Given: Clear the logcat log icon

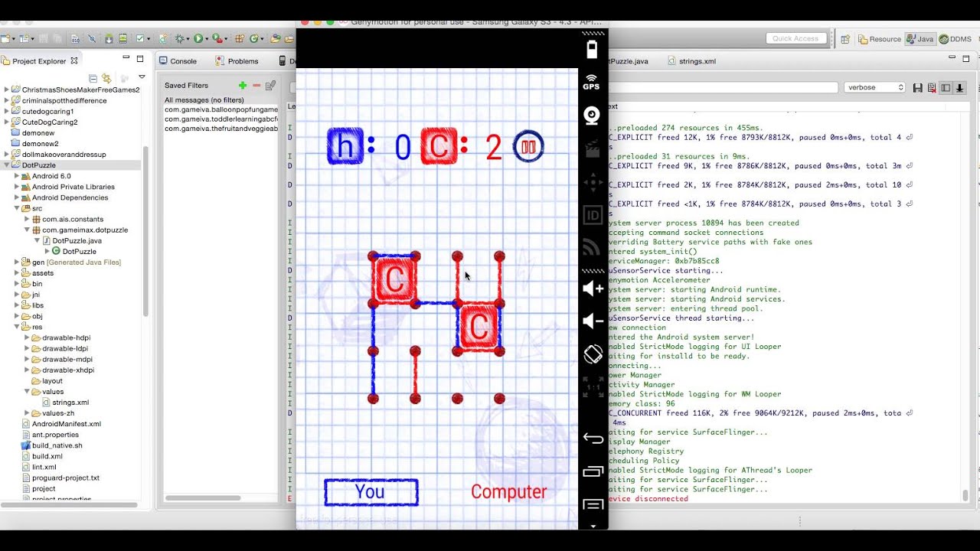Looking at the screenshot, I should [x=931, y=88].
